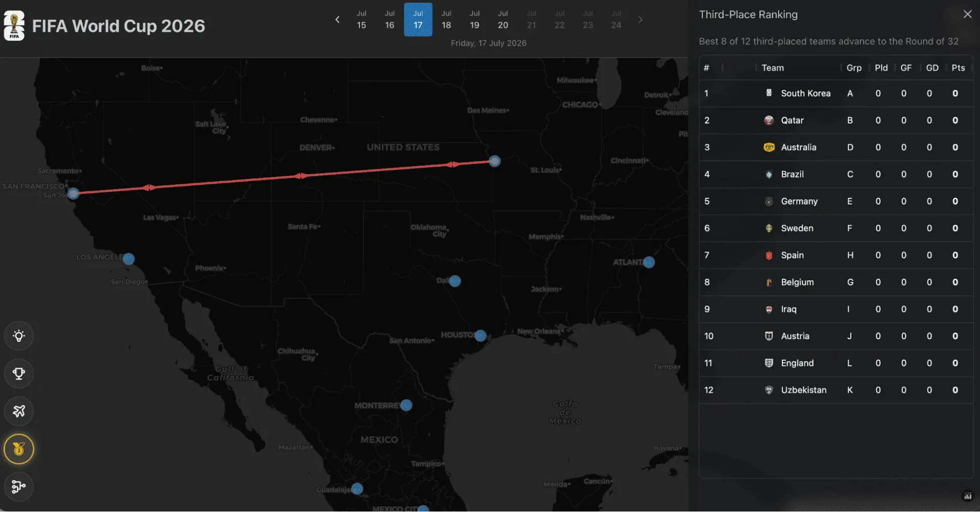Viewport: 980px width, 512px height.
Task: Click the "Sweden" team name
Action: tap(797, 228)
